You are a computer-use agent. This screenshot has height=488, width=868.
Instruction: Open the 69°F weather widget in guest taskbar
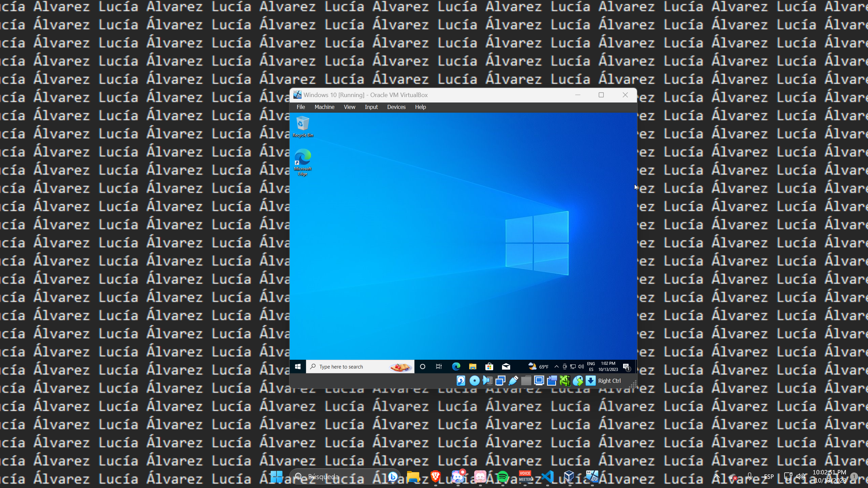(x=539, y=367)
